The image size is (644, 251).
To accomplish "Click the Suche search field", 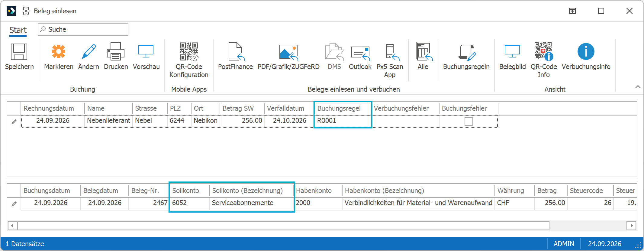I will 83,29.
